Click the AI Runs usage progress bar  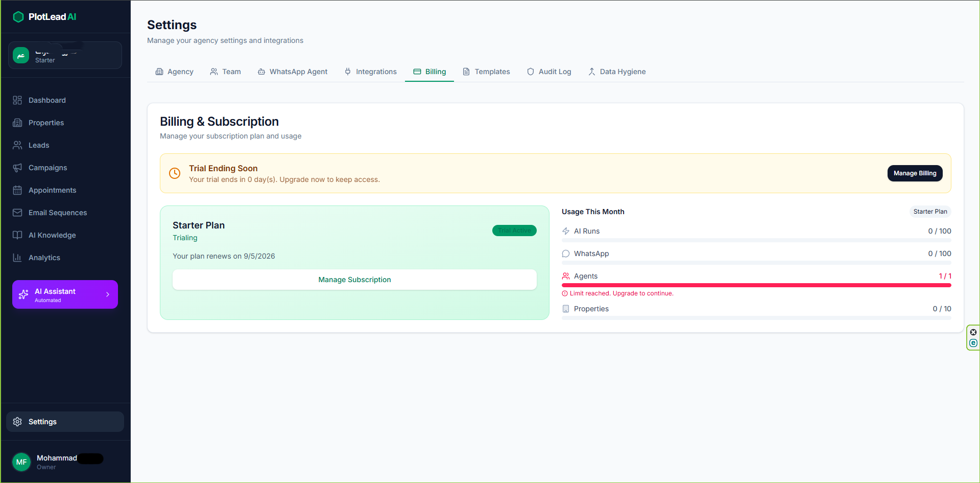click(756, 240)
